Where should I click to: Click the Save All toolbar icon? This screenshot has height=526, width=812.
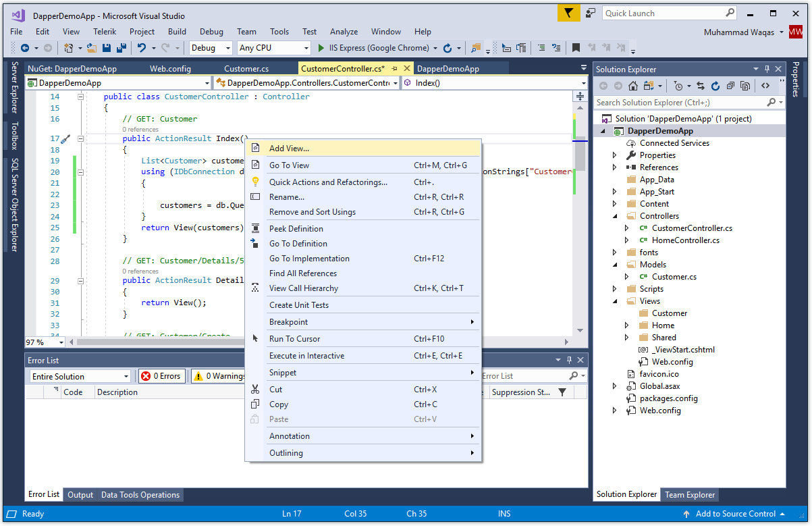pos(121,48)
